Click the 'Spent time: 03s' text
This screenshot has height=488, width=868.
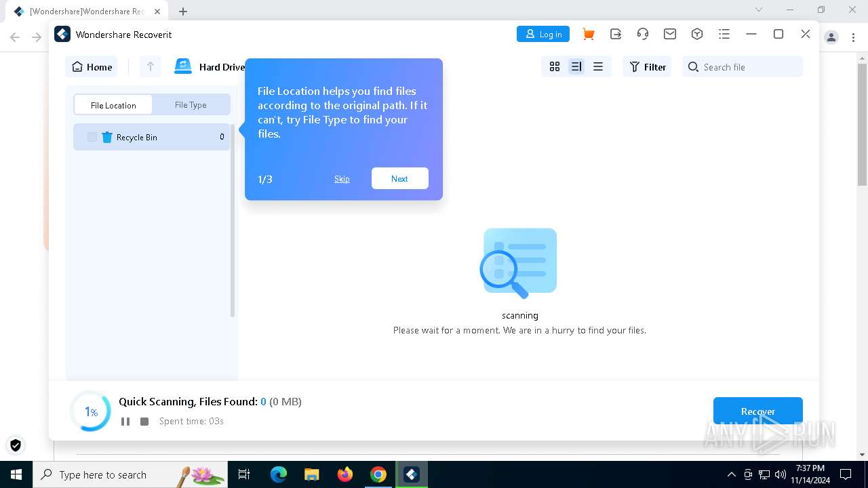coord(191,422)
